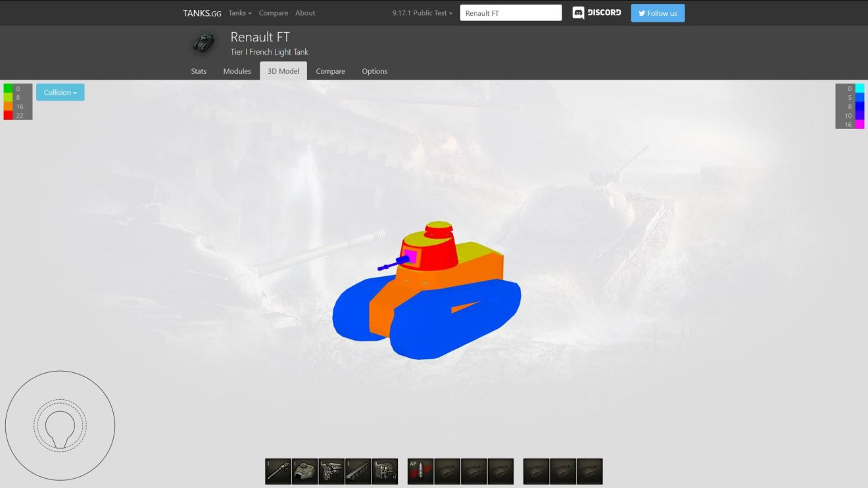
Task: Click the Renault FT tank thumbnail icon
Action: click(x=204, y=43)
